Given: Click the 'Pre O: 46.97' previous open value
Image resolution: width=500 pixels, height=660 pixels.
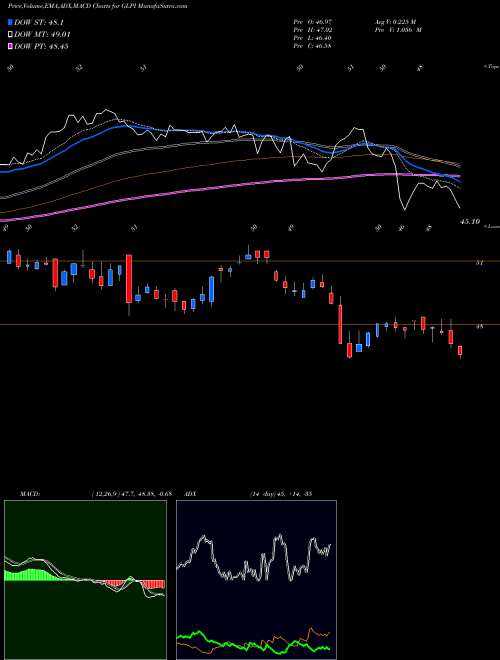Looking at the screenshot, I should pos(314,21).
